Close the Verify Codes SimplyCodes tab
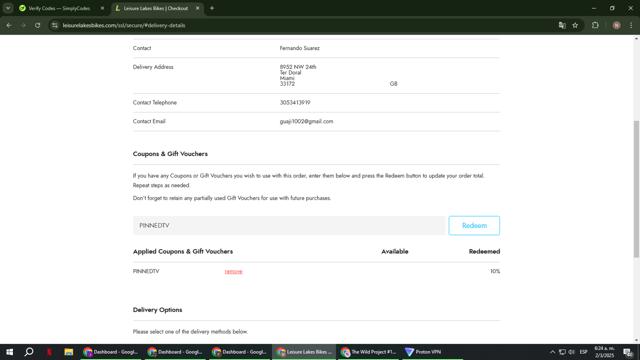640x360 pixels. (102, 8)
